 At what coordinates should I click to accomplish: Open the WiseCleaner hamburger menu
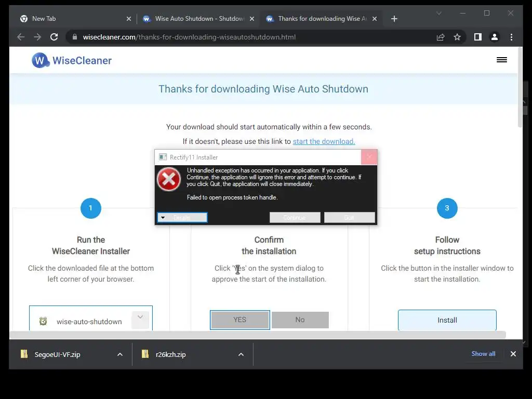click(502, 60)
